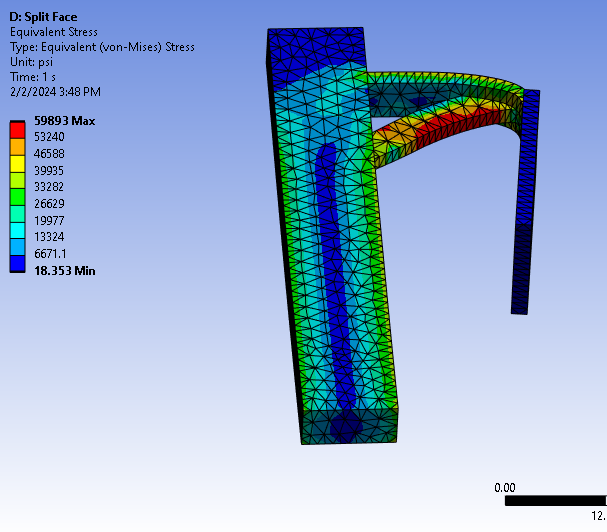
Task: Click the thin blue vertical plate
Action: 526,201
